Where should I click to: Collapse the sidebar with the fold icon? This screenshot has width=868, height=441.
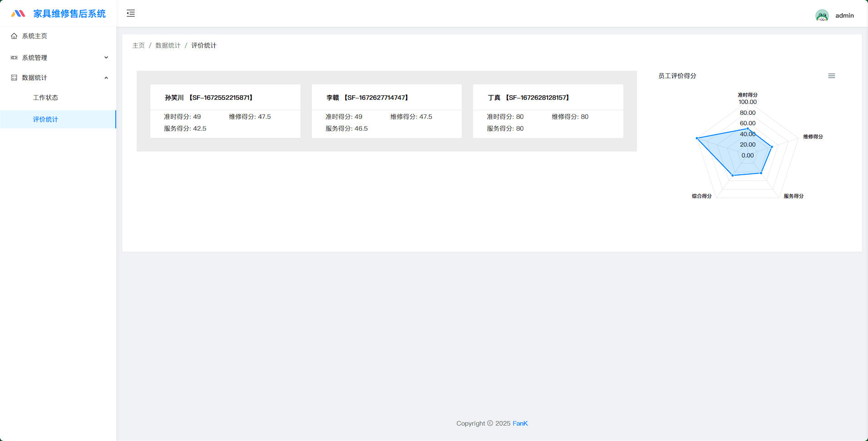click(131, 13)
